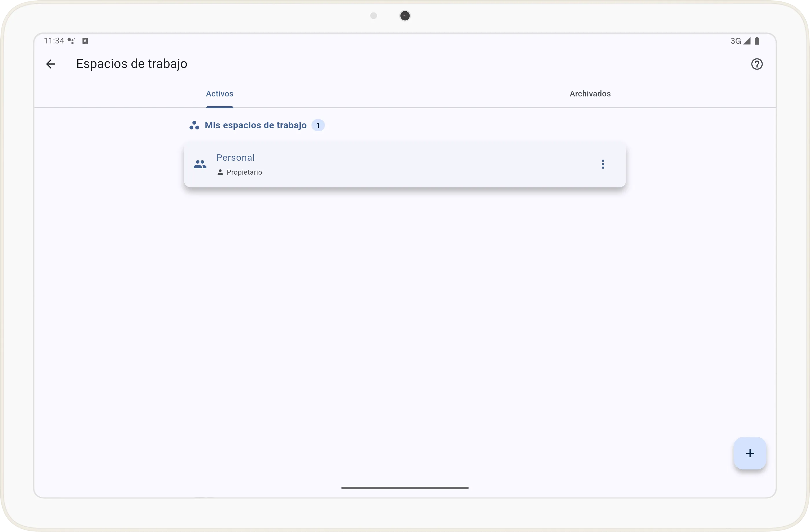Navigate back using the back arrow
Image resolution: width=810 pixels, height=532 pixels.
(50, 64)
